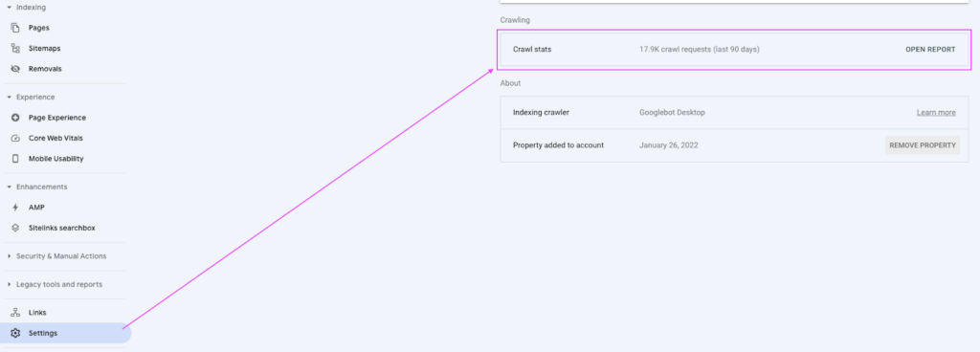Image resolution: width=980 pixels, height=352 pixels.
Task: Click the Removals crossed-eye icon
Action: coord(15,69)
